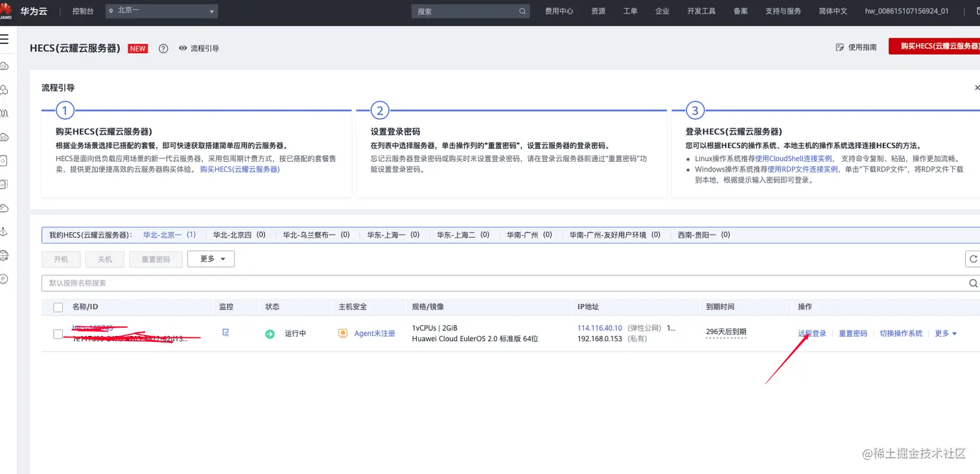The width and height of the screenshot is (980, 474).
Task: Click the red 购买HECS(云耀云服务器) button
Action: [934, 47]
